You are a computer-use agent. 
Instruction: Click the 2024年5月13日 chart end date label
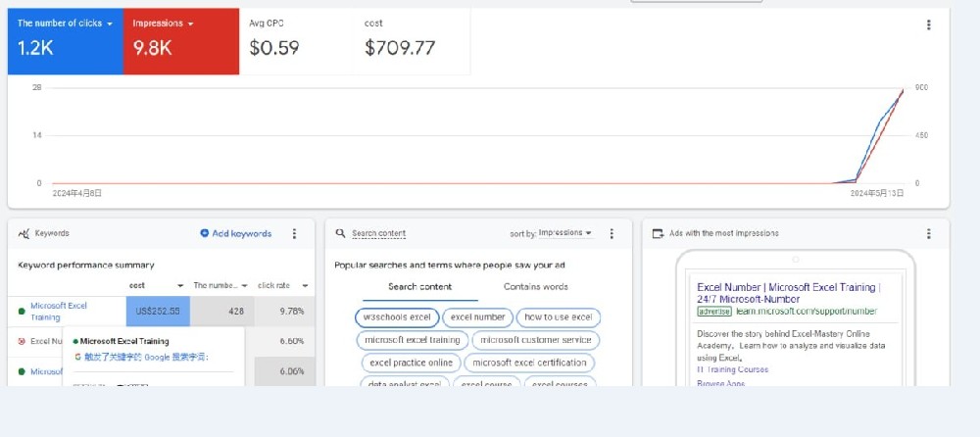(877, 194)
